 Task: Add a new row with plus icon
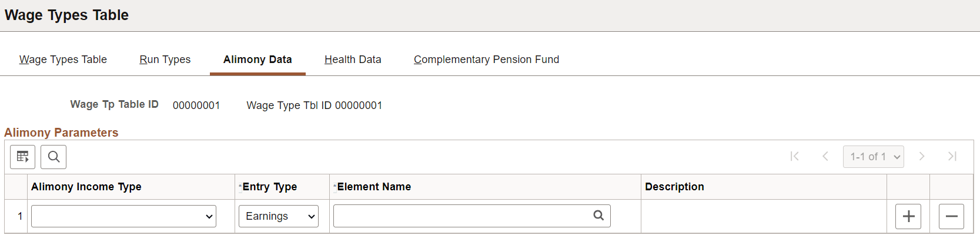[908, 216]
